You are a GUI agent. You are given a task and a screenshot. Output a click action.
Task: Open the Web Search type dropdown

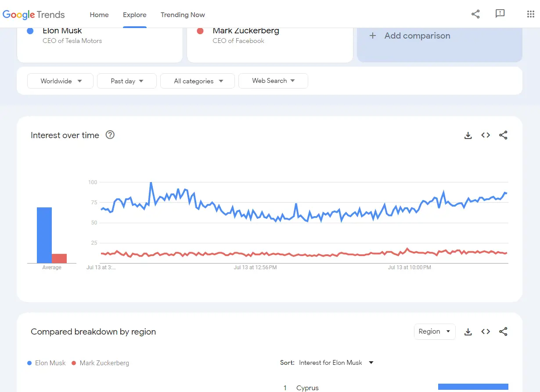(273, 81)
